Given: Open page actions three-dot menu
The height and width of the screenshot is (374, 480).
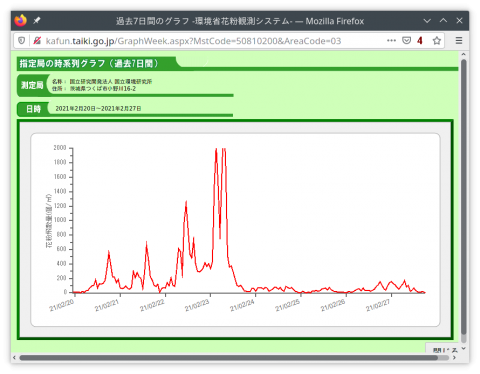Looking at the screenshot, I should coord(391,41).
